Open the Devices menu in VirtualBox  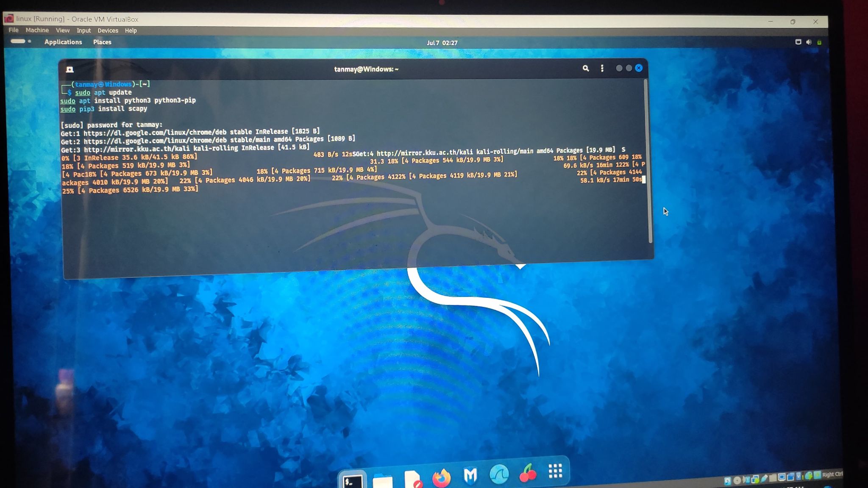(108, 30)
